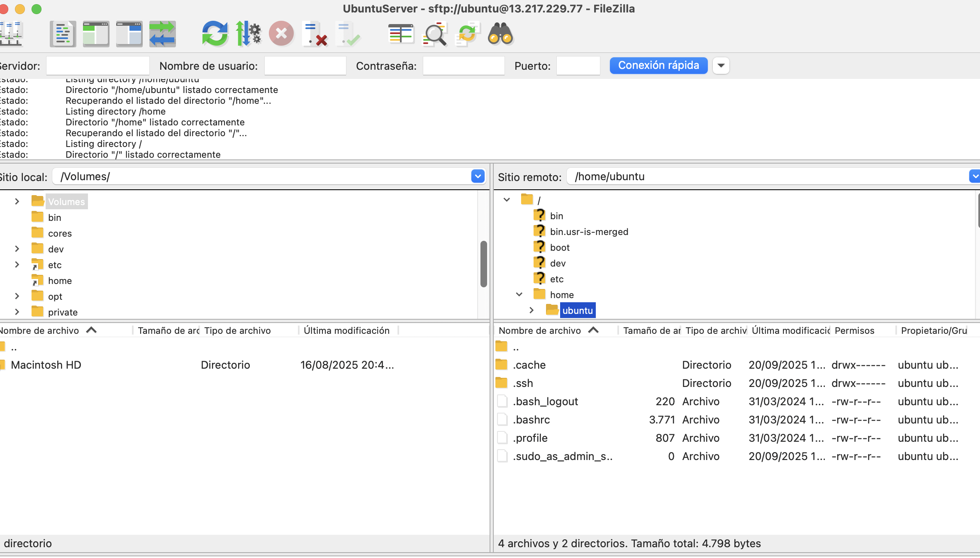
Task: Click the Contraseña input field
Action: click(463, 66)
